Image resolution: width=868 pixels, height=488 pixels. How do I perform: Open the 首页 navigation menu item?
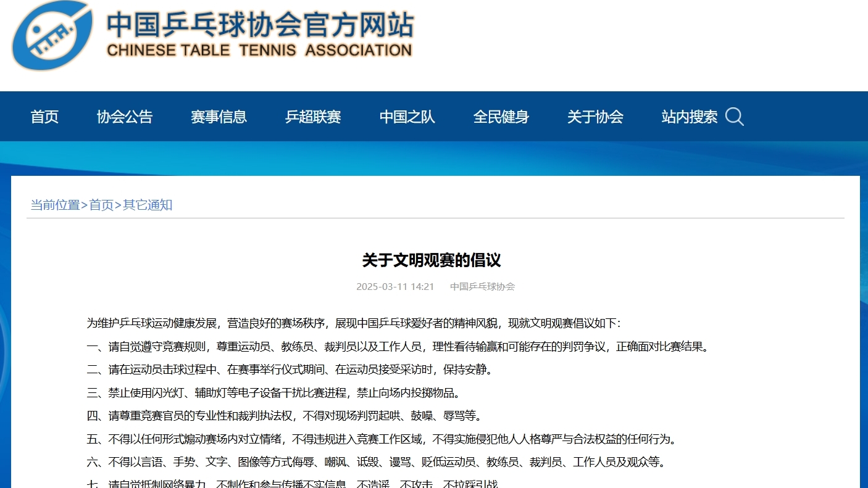[x=44, y=117]
